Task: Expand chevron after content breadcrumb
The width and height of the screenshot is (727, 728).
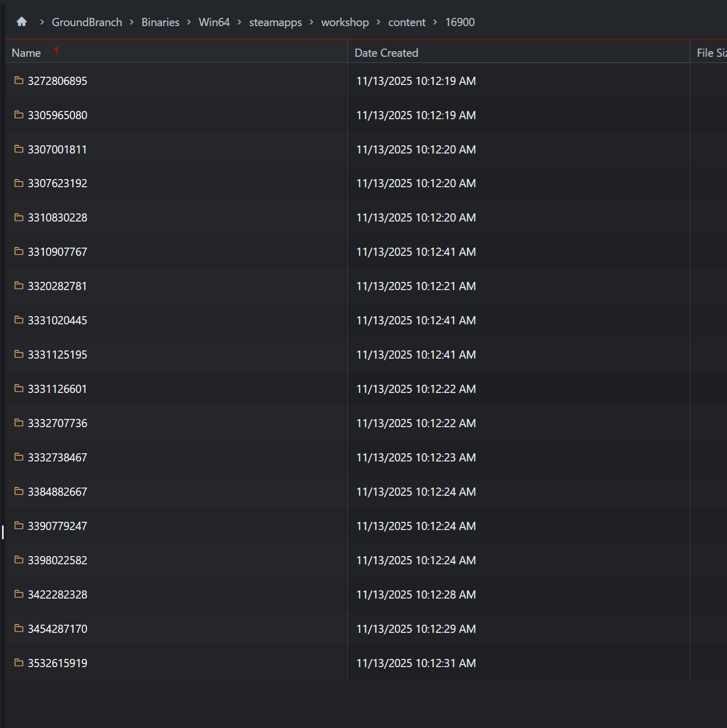Action: coord(435,23)
